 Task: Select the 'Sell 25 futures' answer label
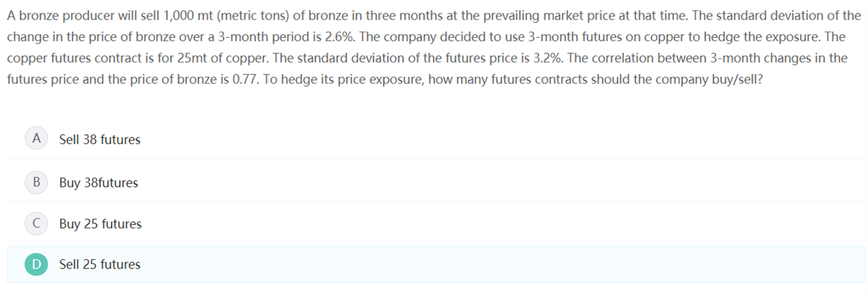coord(100,265)
